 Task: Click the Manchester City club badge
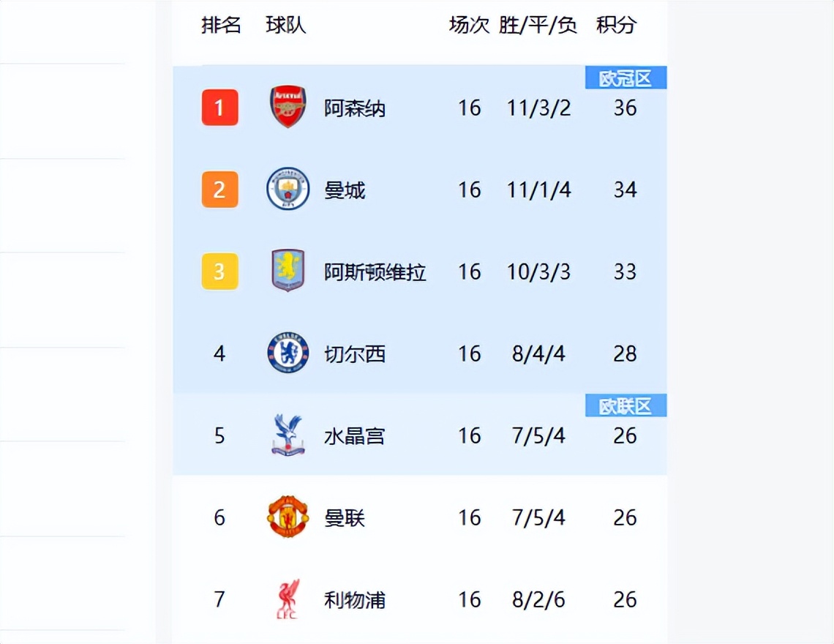coord(288,189)
